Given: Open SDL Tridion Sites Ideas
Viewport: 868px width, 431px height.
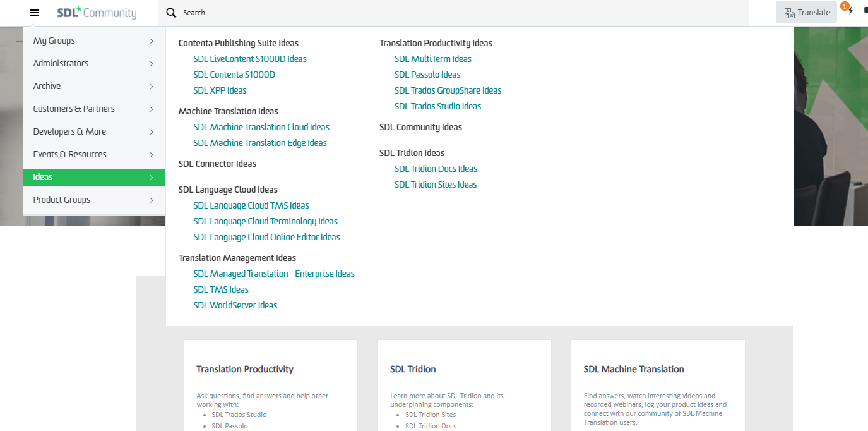Looking at the screenshot, I should [436, 185].
